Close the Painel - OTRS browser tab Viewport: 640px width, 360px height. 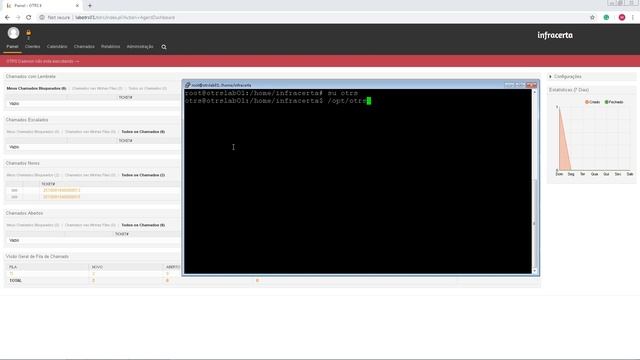click(x=77, y=6)
